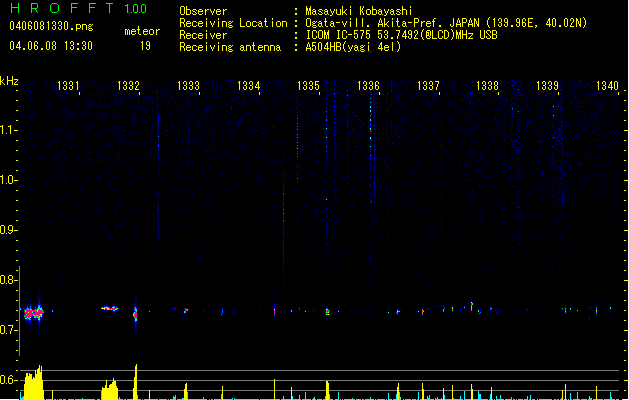Click the HROFFT 1.0.0 title text
This screenshot has height=400, width=629.
[78, 8]
